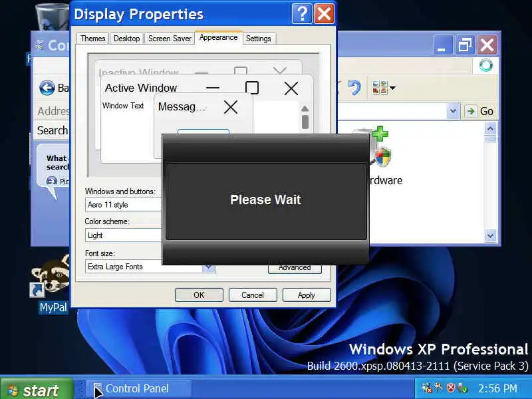Select the Appearance tab
The width and height of the screenshot is (532, 399).
click(219, 37)
